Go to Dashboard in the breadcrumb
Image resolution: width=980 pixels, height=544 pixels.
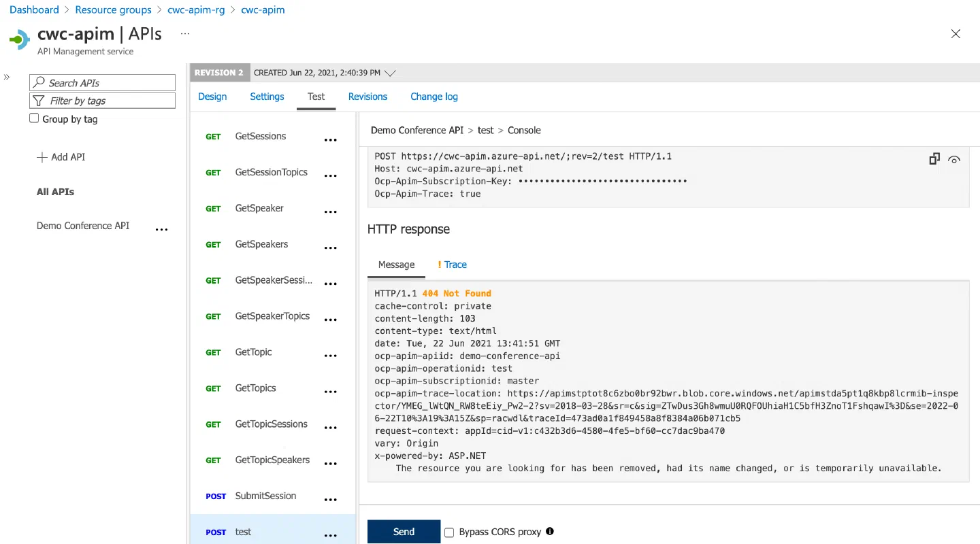click(34, 10)
